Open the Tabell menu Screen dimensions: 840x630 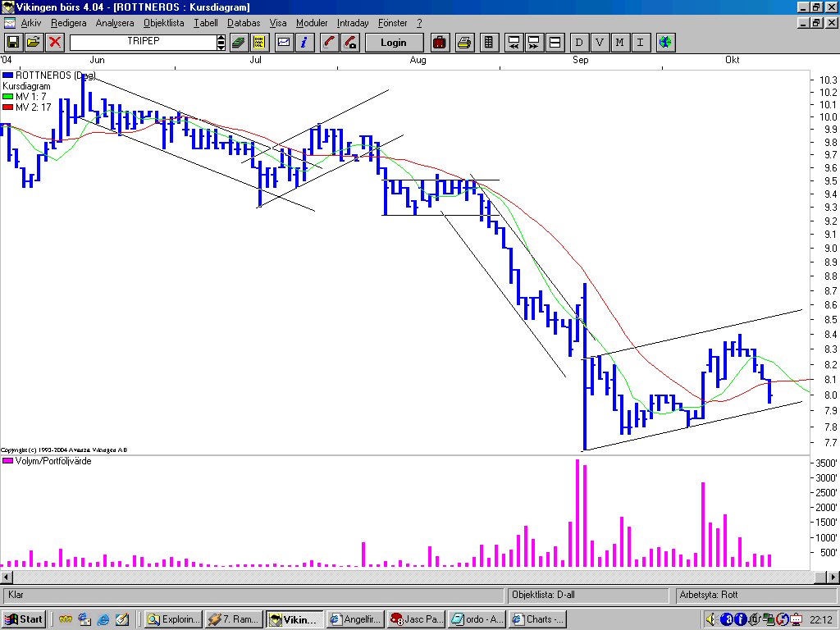[x=206, y=23]
